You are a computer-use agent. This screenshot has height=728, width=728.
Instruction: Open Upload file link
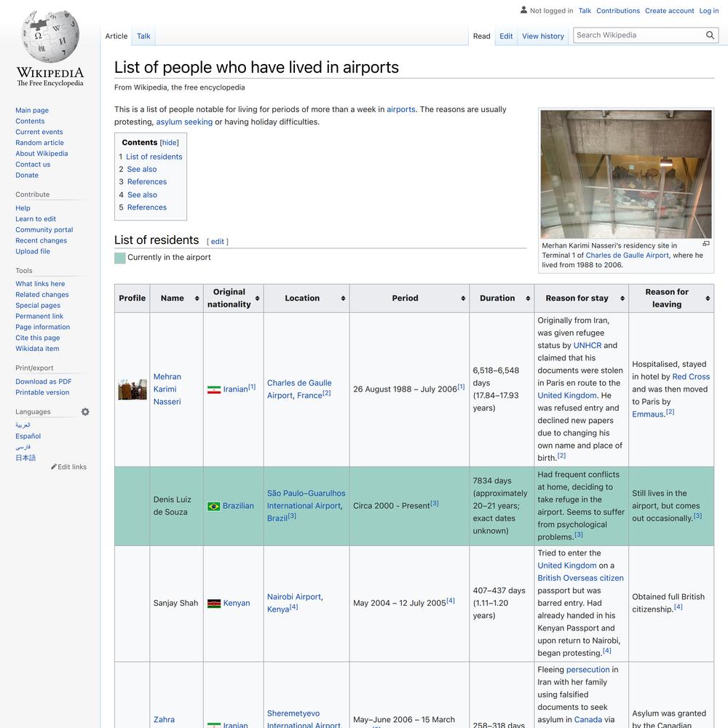[33, 251]
